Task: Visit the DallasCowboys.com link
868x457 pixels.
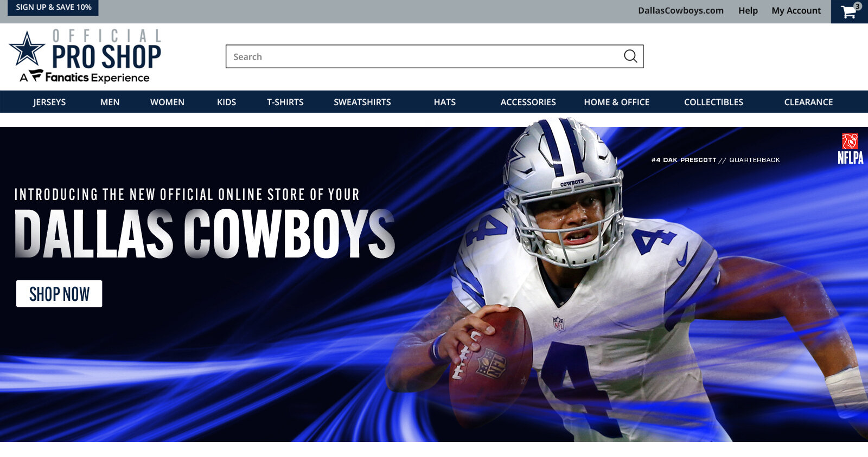Action: pos(680,11)
